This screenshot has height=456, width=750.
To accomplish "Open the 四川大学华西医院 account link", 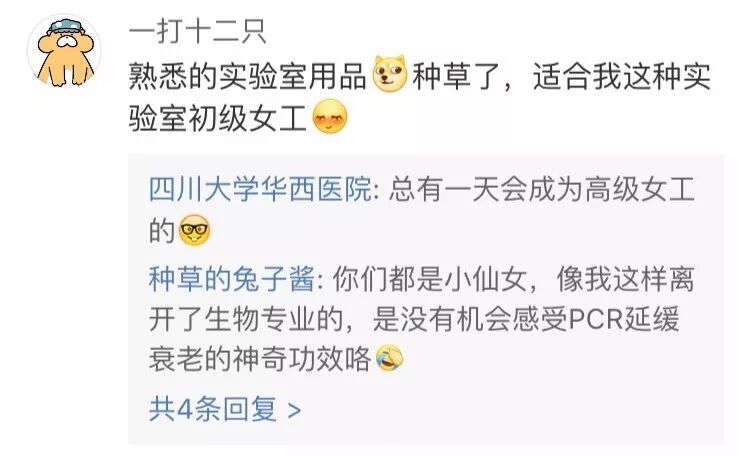I will [x=260, y=189].
